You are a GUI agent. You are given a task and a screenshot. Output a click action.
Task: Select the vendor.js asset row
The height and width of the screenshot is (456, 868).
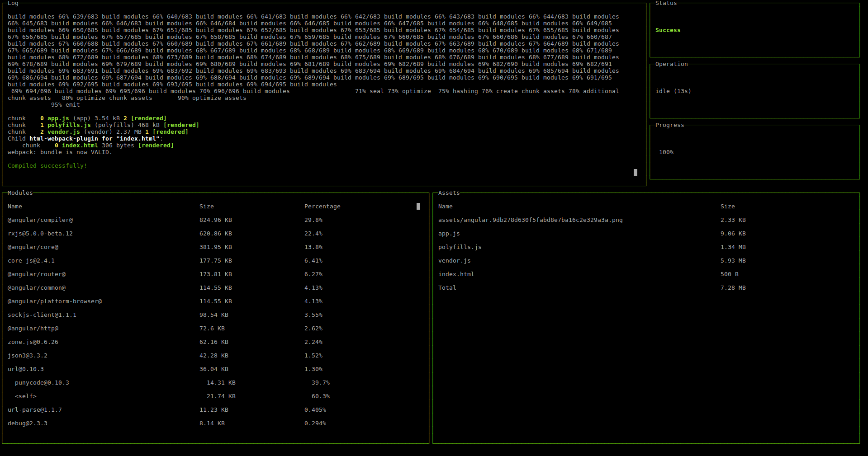(646, 261)
